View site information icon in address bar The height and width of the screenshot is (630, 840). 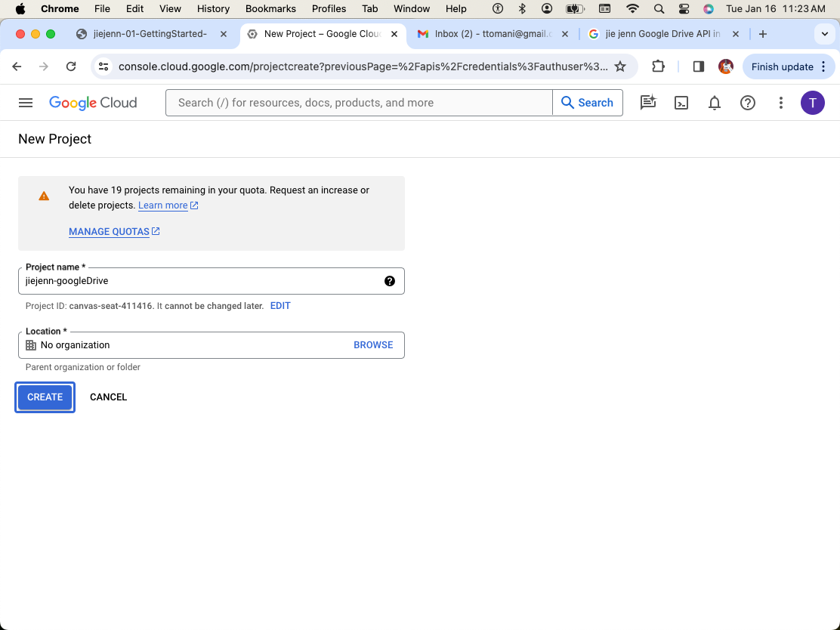(x=103, y=66)
